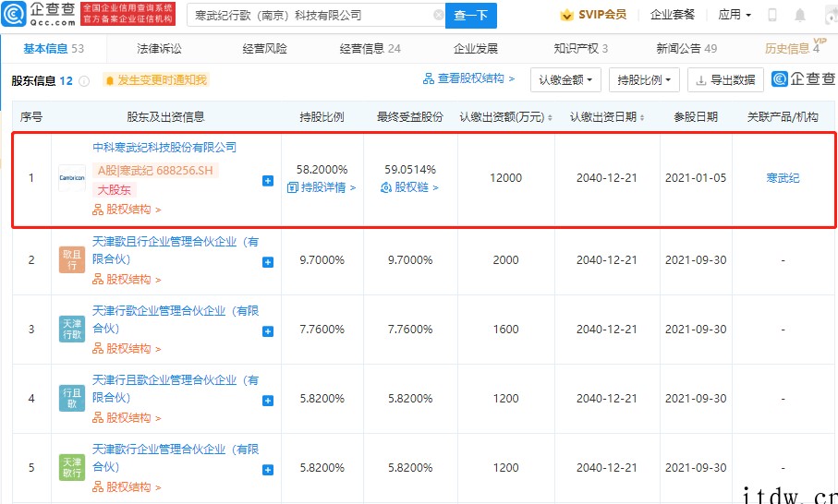Open 股权链 in row 1
The image size is (838, 504).
[x=409, y=187]
